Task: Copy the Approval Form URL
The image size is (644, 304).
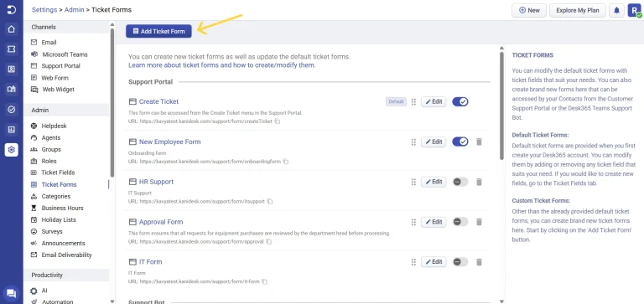Action: click(268, 242)
